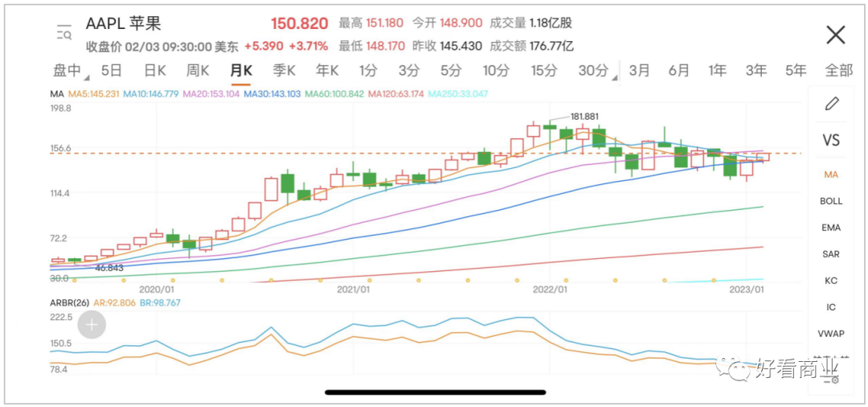
Task: Click the MA10:146.779 legend value
Action: pos(151,94)
